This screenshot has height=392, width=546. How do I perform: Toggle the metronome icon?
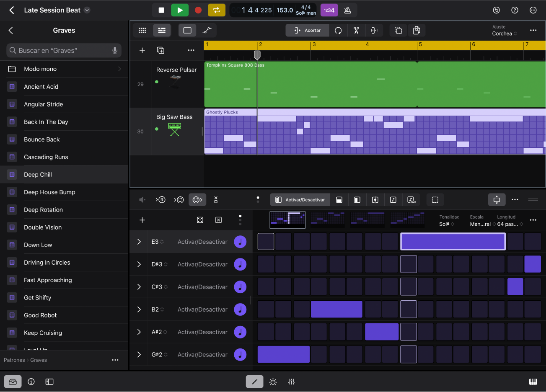pyautogui.click(x=347, y=10)
